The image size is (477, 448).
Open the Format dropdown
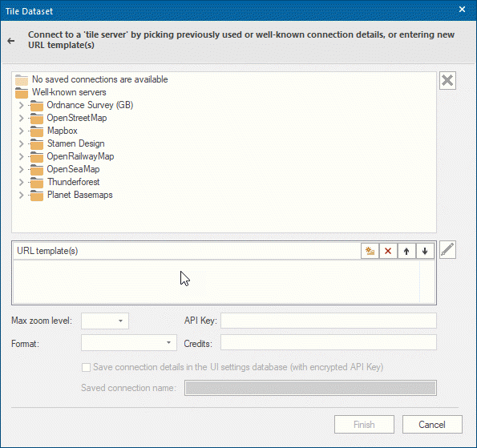click(x=129, y=343)
